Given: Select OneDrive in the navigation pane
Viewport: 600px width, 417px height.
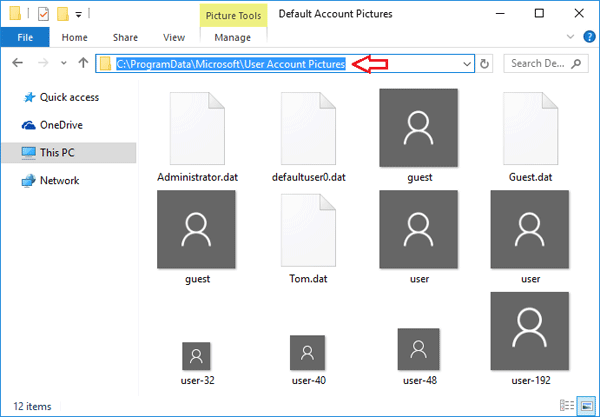Looking at the screenshot, I should [x=60, y=125].
